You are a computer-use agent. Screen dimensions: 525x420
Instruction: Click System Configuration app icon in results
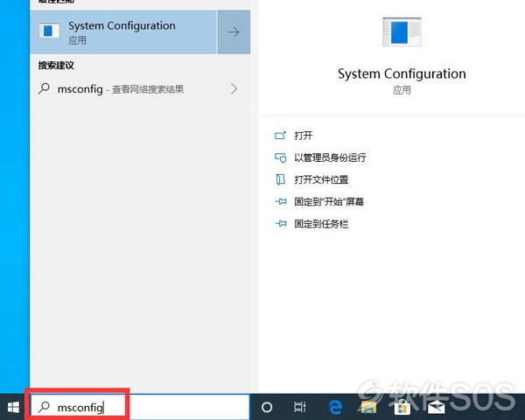[49, 31]
